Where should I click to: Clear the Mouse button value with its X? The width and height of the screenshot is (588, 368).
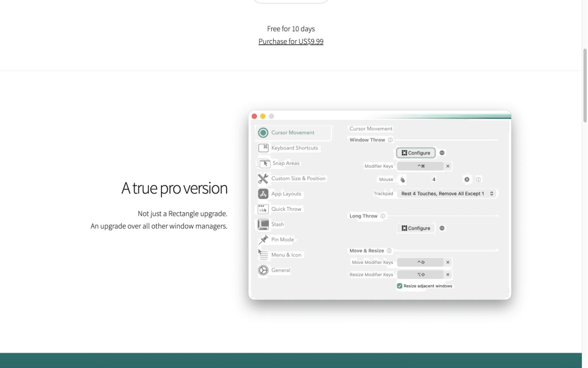point(467,180)
